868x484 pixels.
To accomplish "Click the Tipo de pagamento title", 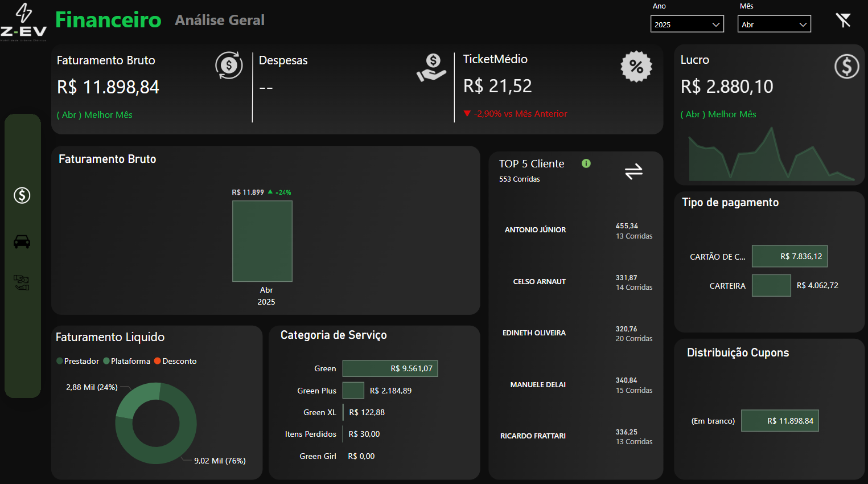I will (x=730, y=202).
